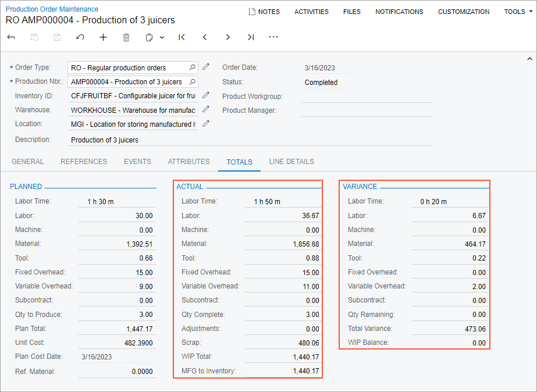The width and height of the screenshot is (537, 392).
Task: Click the Description input field
Action: [249, 140]
